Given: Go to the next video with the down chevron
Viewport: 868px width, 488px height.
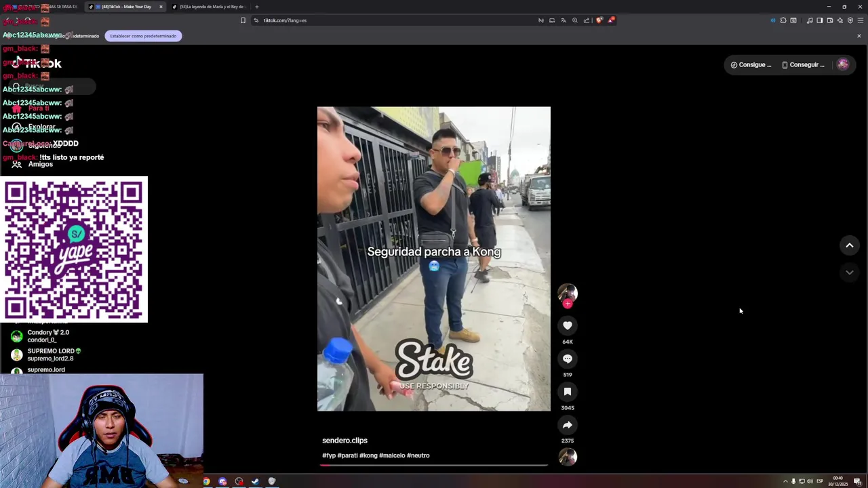Looking at the screenshot, I should pos(849,272).
